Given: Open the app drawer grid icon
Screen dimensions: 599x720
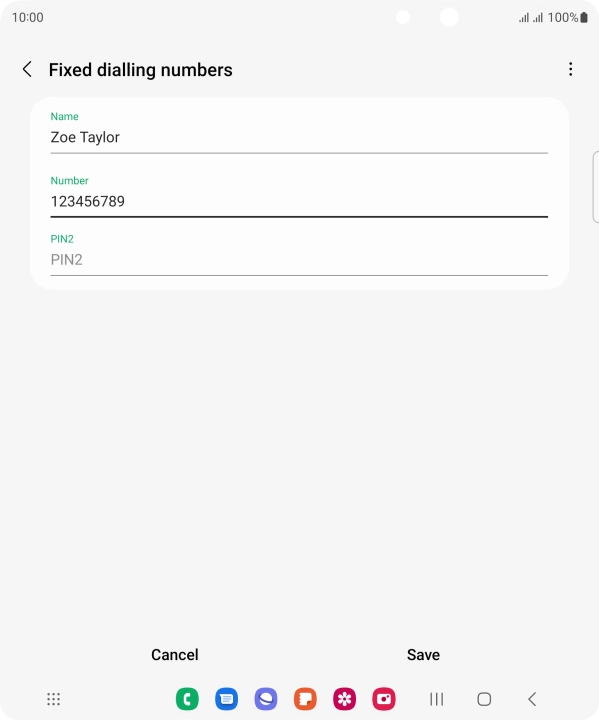Looking at the screenshot, I should [54, 699].
